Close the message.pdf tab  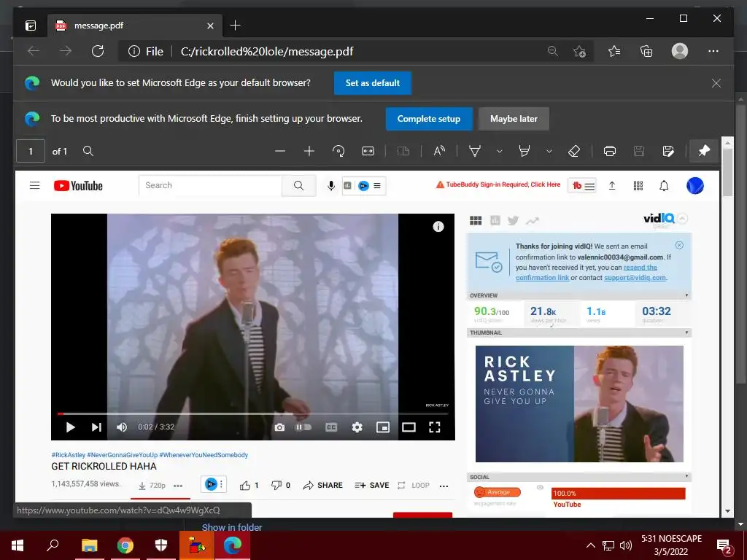pyautogui.click(x=210, y=26)
